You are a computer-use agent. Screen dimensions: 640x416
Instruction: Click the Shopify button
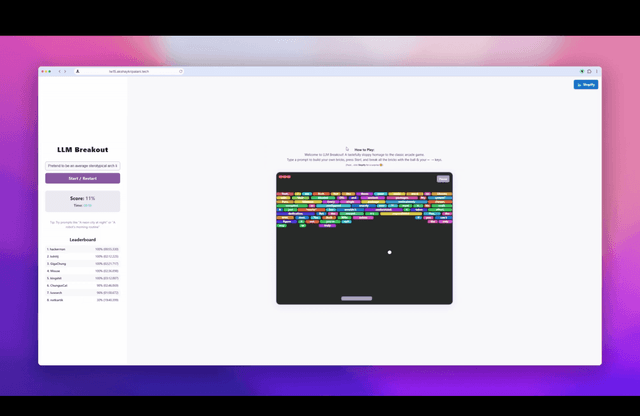click(586, 84)
